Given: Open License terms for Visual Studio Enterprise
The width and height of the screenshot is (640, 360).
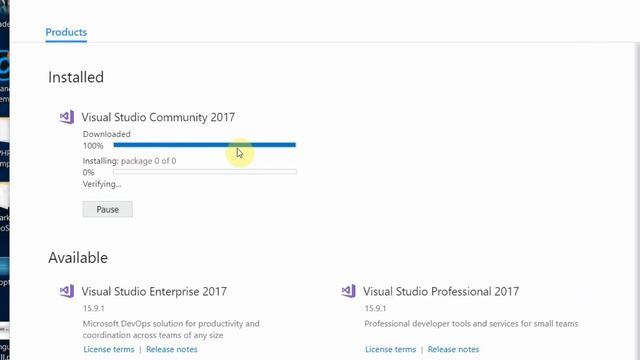Looking at the screenshot, I should tap(109, 349).
